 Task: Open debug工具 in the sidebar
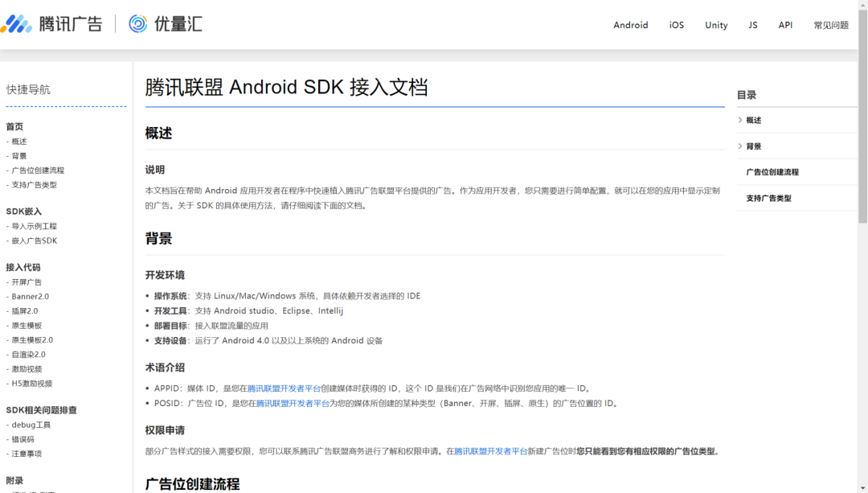coord(31,425)
